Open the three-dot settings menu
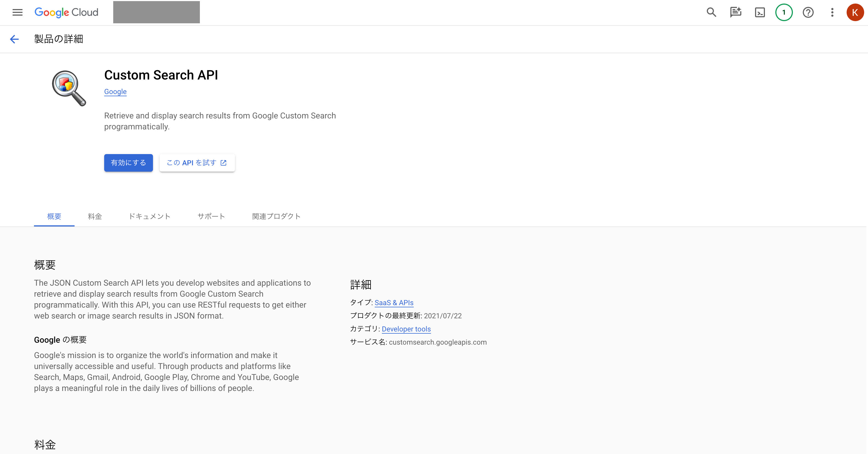The width and height of the screenshot is (868, 454). point(832,12)
